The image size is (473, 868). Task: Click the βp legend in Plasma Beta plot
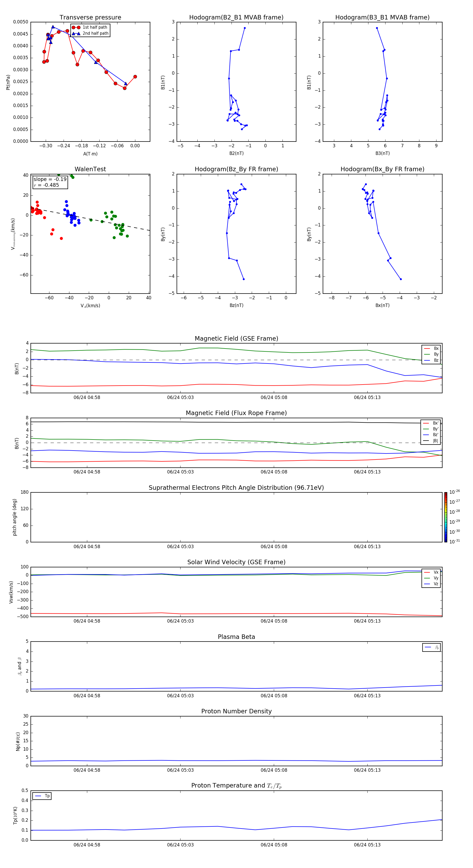(x=431, y=647)
